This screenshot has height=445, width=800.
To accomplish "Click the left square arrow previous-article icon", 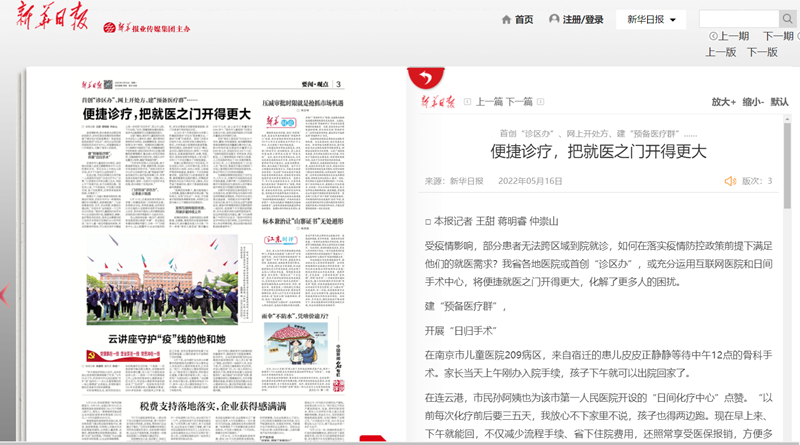I will [x=467, y=102].
